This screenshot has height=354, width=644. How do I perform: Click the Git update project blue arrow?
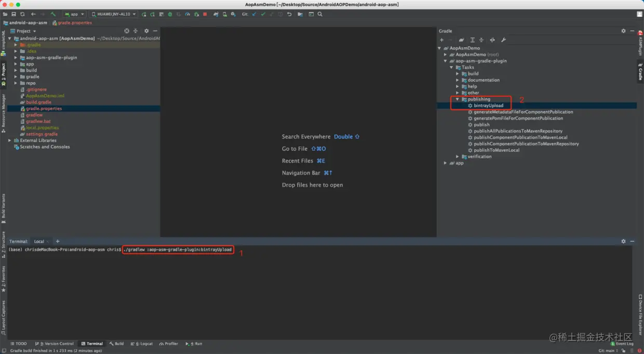point(254,14)
